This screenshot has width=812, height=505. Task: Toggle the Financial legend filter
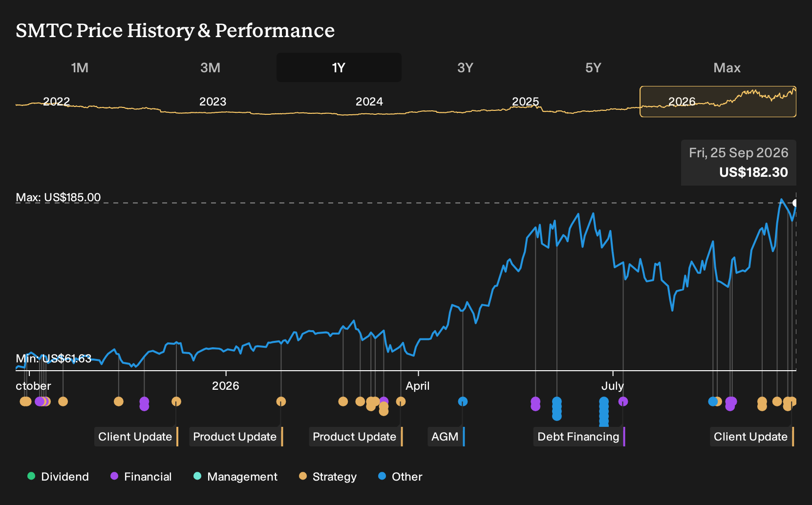tap(141, 477)
